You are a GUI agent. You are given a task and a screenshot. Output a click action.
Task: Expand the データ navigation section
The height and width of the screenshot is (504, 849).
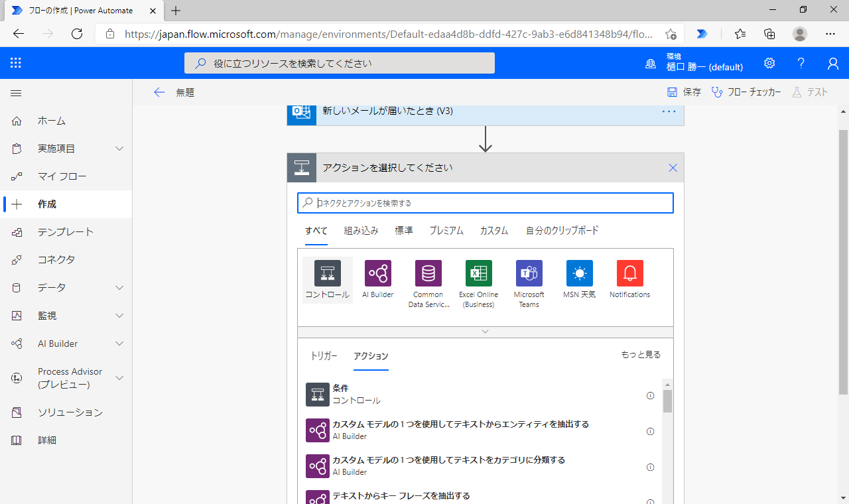pos(119,288)
